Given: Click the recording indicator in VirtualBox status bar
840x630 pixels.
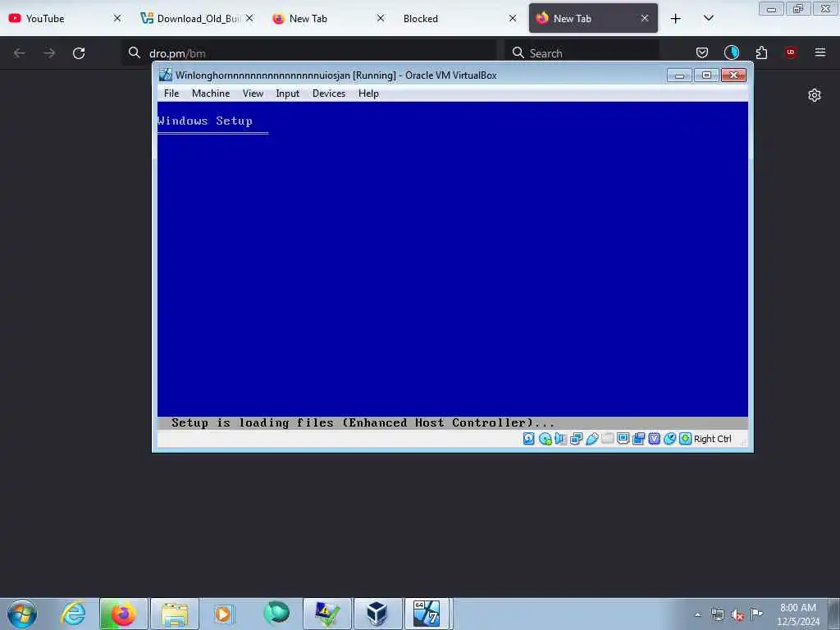Looking at the screenshot, I should 638,439.
